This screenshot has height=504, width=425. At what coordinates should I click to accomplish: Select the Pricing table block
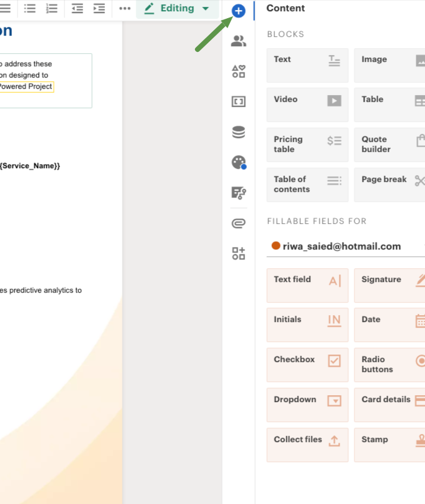click(x=307, y=144)
